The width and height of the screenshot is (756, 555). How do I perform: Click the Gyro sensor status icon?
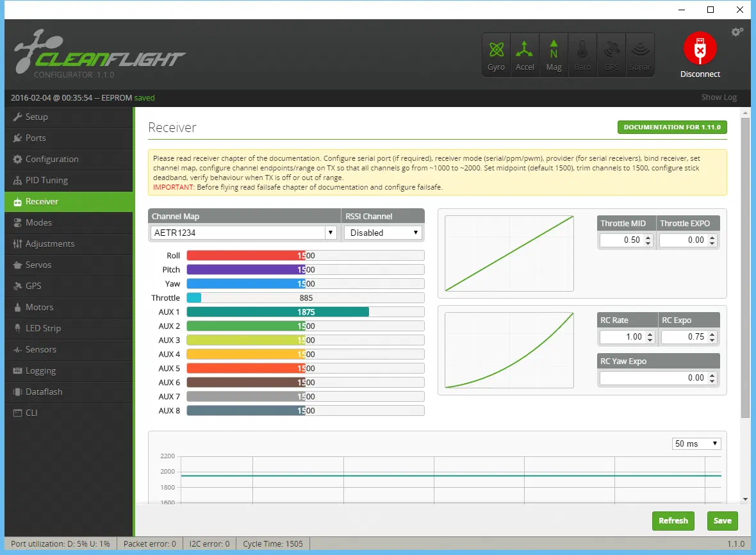(x=496, y=55)
